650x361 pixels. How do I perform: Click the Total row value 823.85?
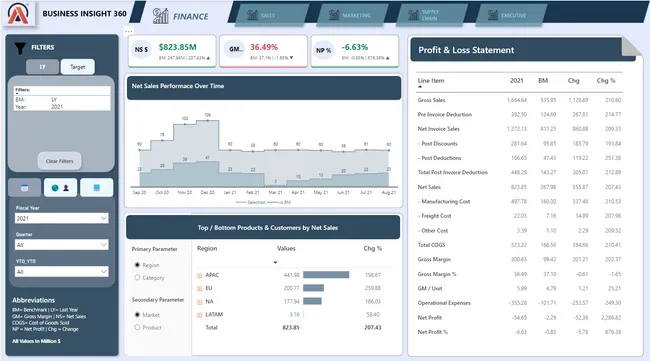291,327
